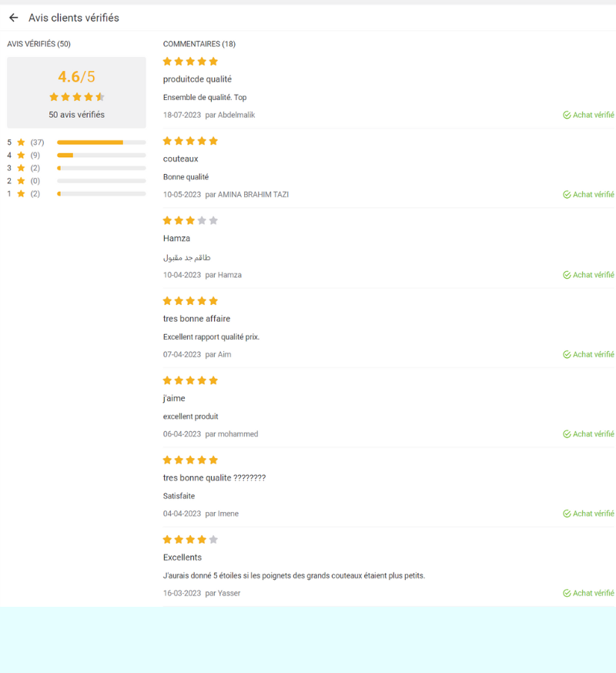Click the verified checkmark on Yasser's review
The image size is (616, 673).
coord(567,594)
